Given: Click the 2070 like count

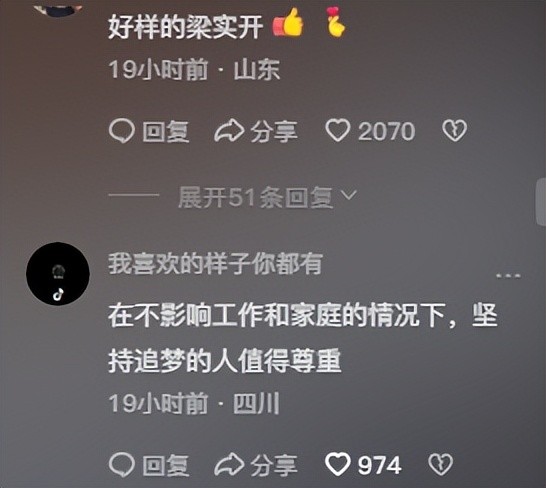Looking at the screenshot, I should (387, 131).
